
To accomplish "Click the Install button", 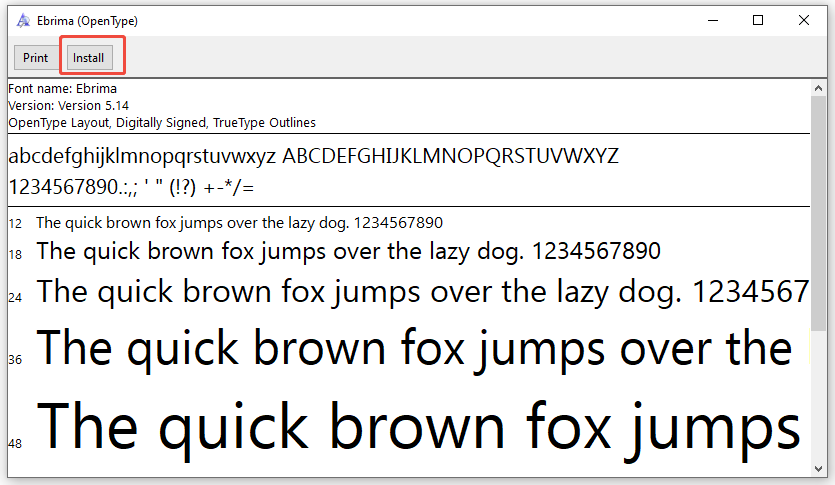I will pyautogui.click(x=89, y=57).
